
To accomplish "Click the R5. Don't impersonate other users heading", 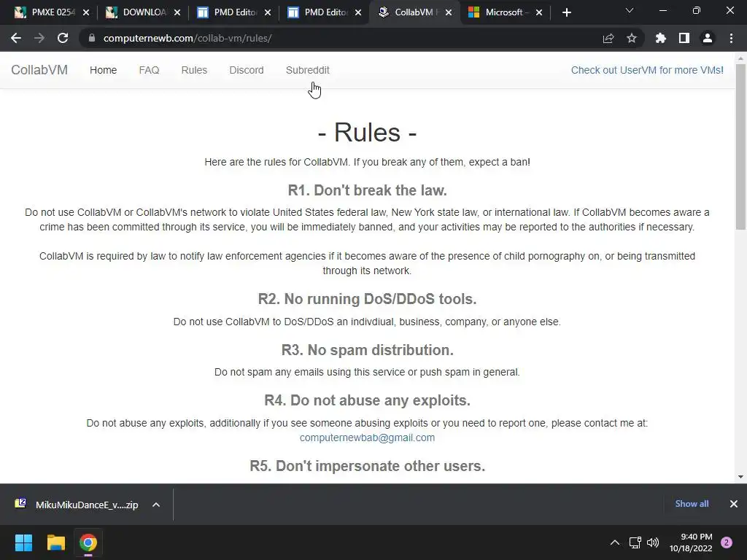I will (367, 466).
